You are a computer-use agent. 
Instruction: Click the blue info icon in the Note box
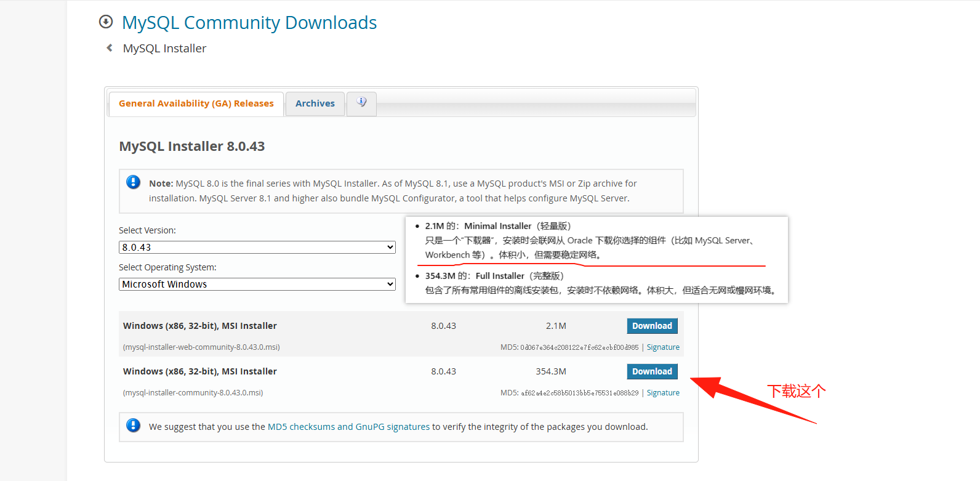click(133, 182)
